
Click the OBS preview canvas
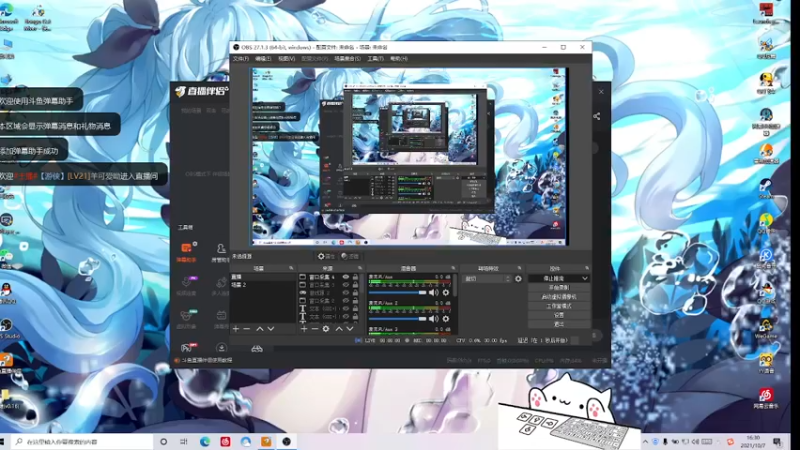click(x=409, y=157)
